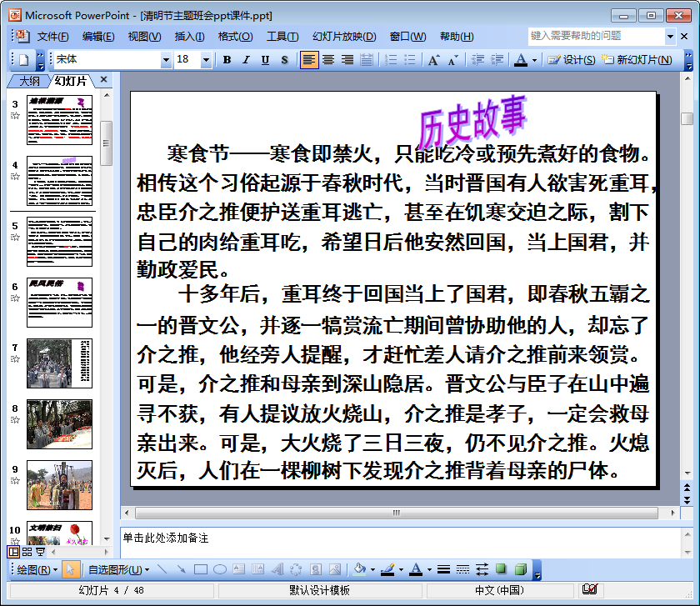Select the Rectangle drawing tool
The height and width of the screenshot is (606, 700).
[201, 569]
